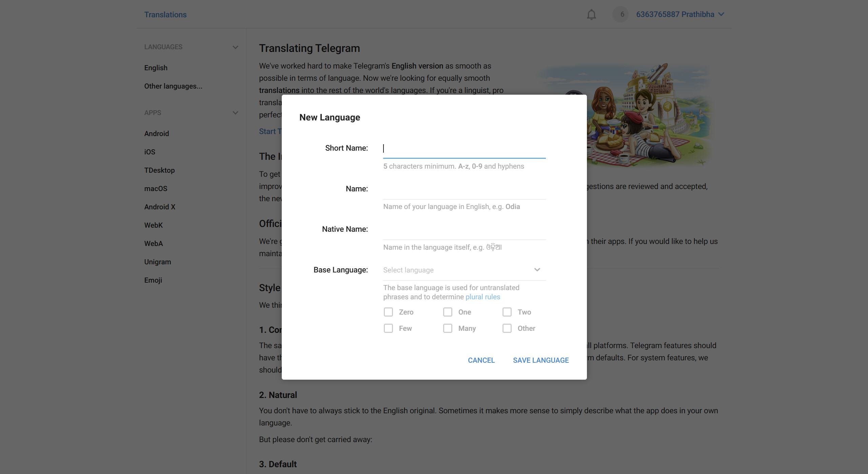Click the Name input field

tap(464, 189)
